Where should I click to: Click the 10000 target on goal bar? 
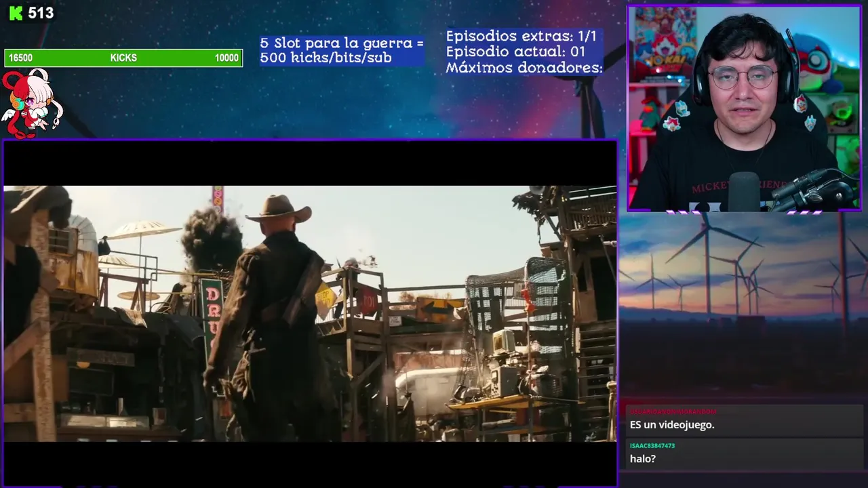point(226,58)
